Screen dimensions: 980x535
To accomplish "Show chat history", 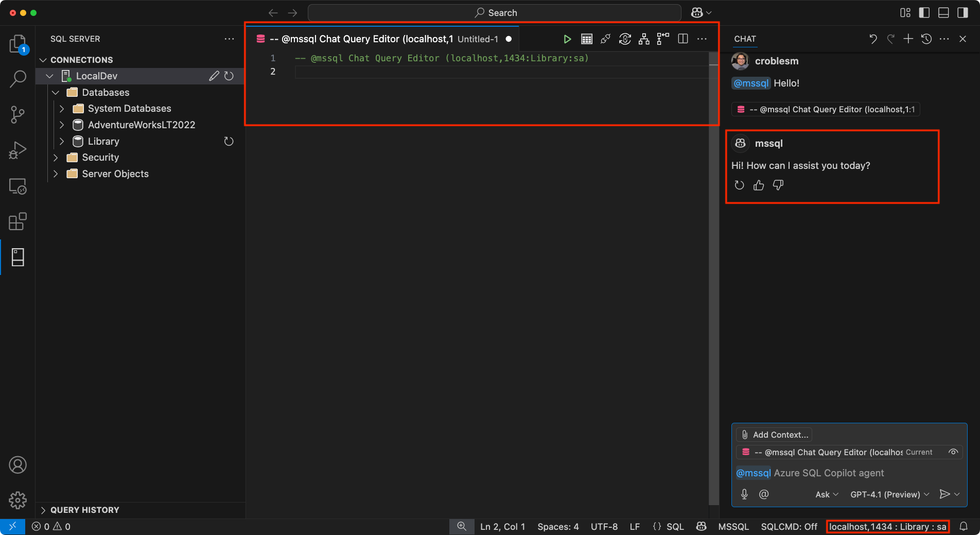I will (926, 39).
